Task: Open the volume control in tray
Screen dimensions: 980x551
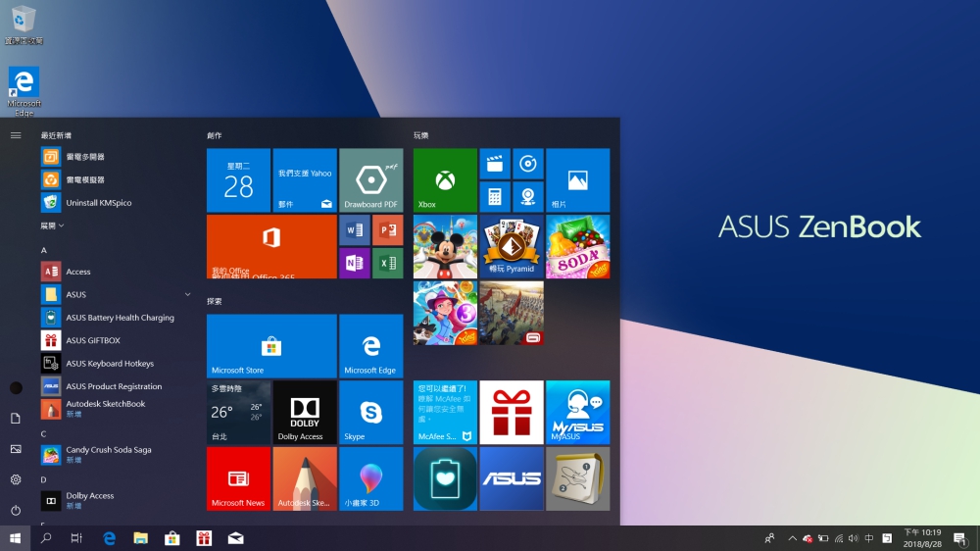Action: pos(854,538)
